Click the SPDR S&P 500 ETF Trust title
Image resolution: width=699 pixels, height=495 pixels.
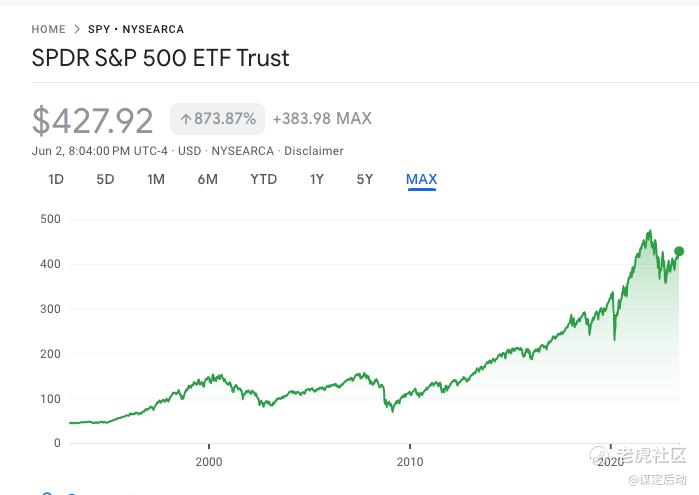pos(160,58)
